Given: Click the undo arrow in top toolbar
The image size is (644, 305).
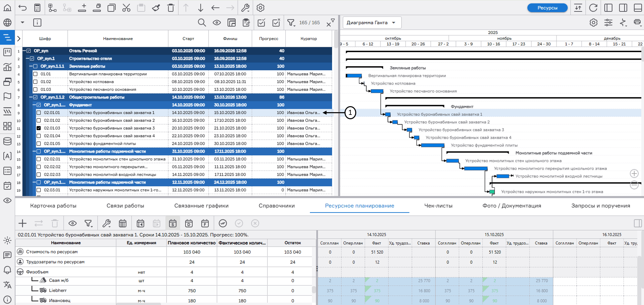Looking at the screenshot, I should coord(22,8).
